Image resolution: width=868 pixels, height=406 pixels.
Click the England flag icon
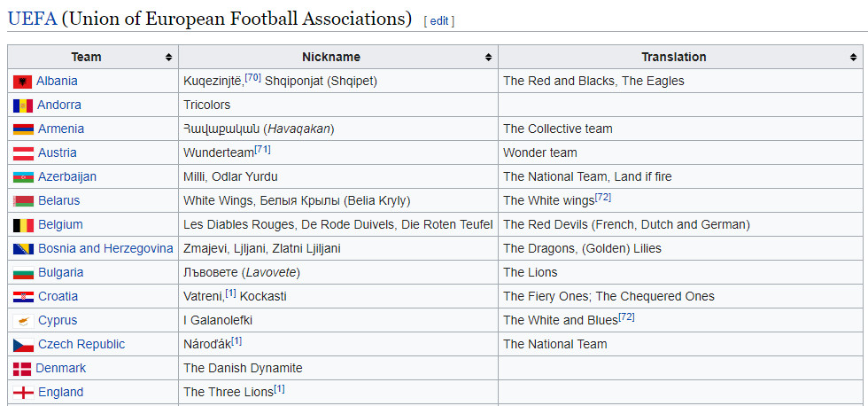click(x=22, y=393)
